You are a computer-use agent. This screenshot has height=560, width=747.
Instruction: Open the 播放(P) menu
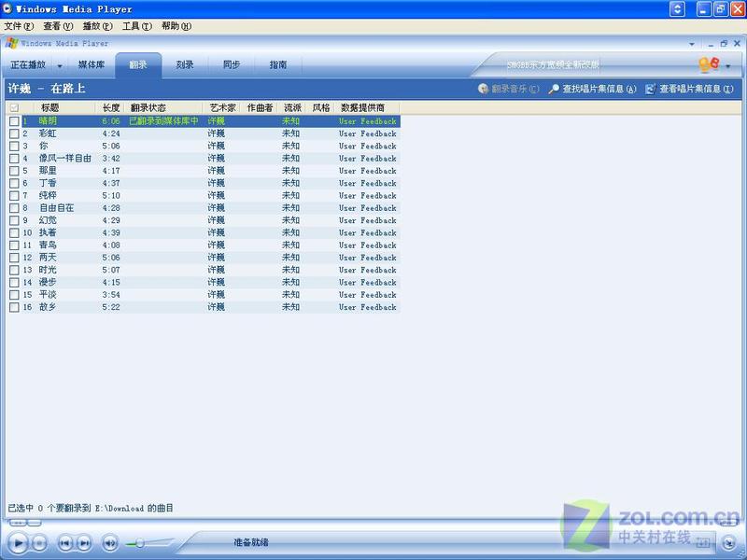[x=98, y=26]
